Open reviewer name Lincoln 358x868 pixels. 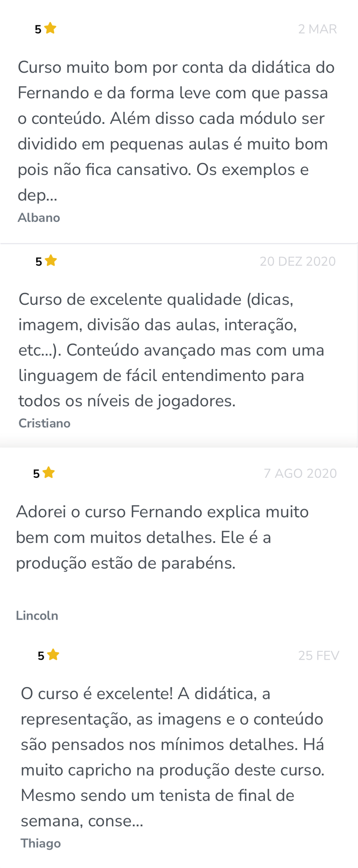pyautogui.click(x=37, y=616)
